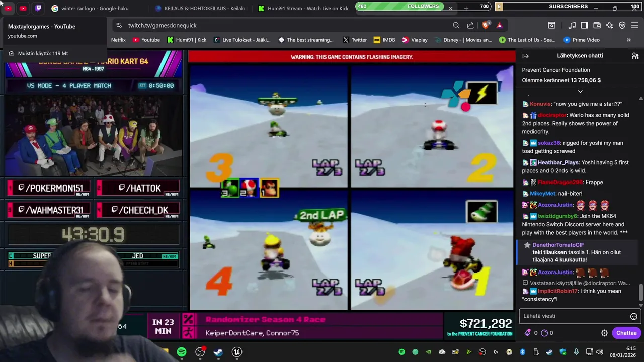Open the Twitter bookmark
Screen dimensions: 644x362
[x=355, y=40]
